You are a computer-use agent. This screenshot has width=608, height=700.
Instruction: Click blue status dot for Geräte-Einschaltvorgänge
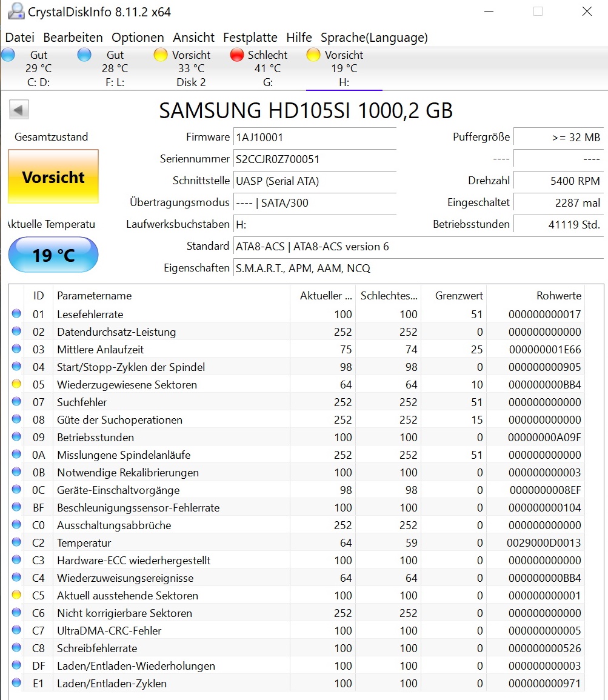click(x=16, y=489)
